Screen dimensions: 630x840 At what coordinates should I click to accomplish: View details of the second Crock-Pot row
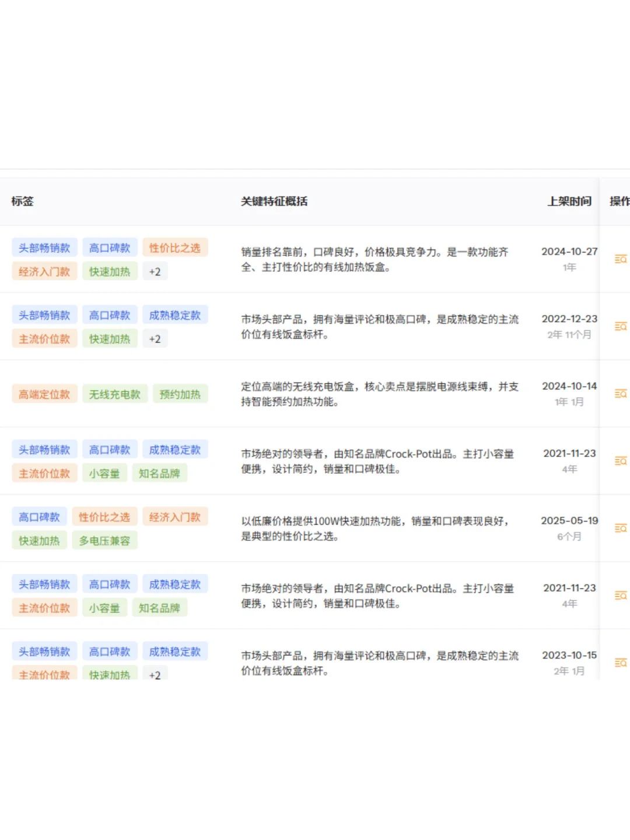pos(619,595)
